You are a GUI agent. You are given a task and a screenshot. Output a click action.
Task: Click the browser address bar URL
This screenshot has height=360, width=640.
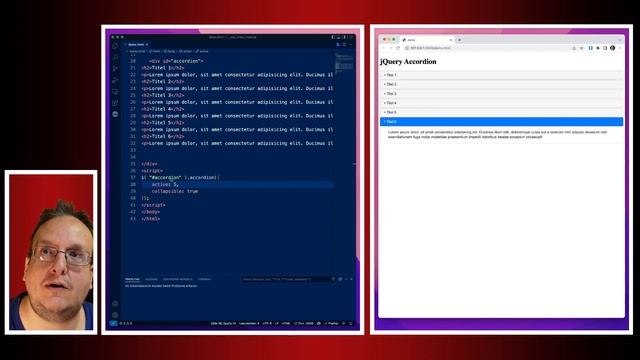(431, 48)
